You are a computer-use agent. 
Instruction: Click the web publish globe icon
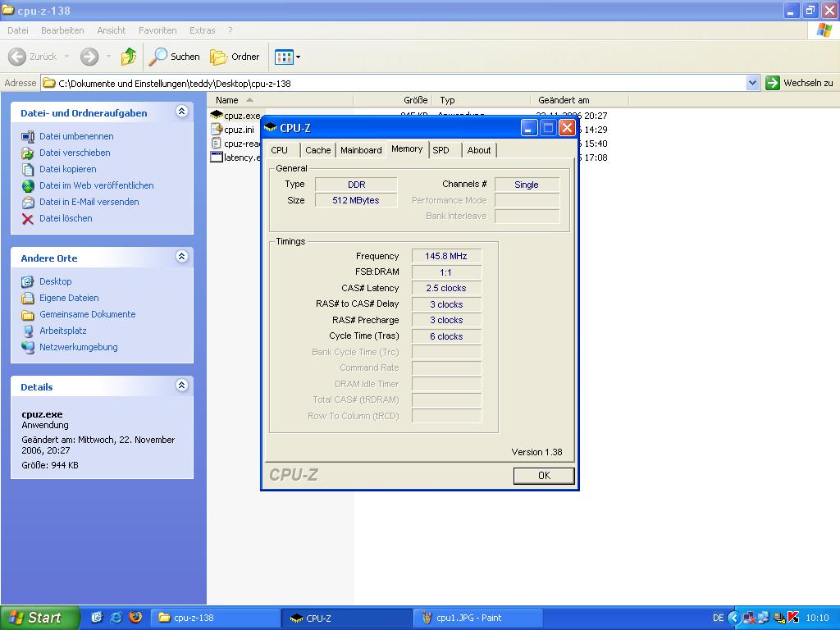point(27,186)
